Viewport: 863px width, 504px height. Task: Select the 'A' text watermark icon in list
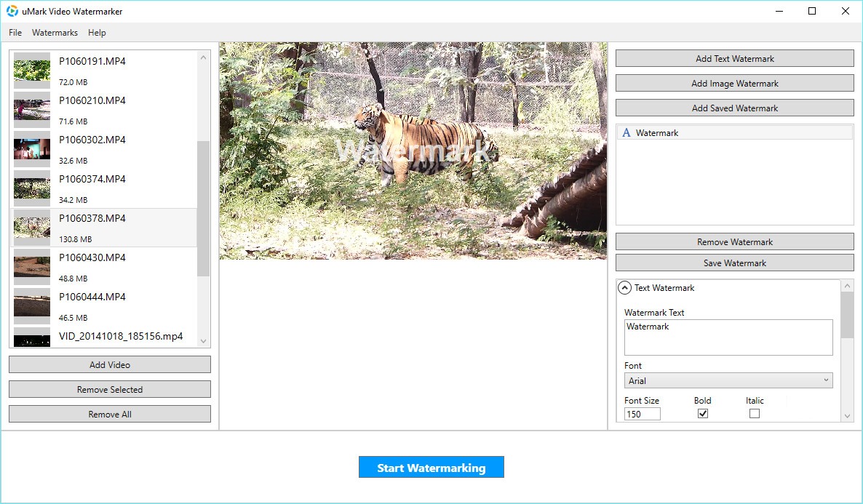point(627,133)
